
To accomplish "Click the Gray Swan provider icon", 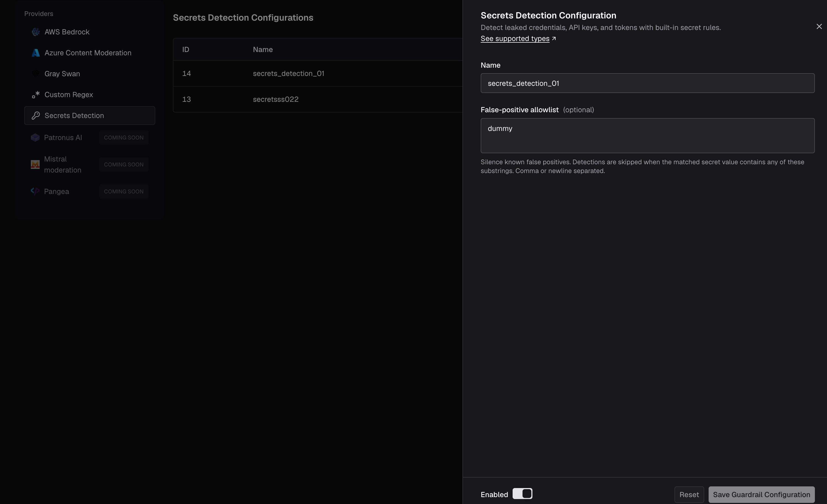I will pos(36,73).
